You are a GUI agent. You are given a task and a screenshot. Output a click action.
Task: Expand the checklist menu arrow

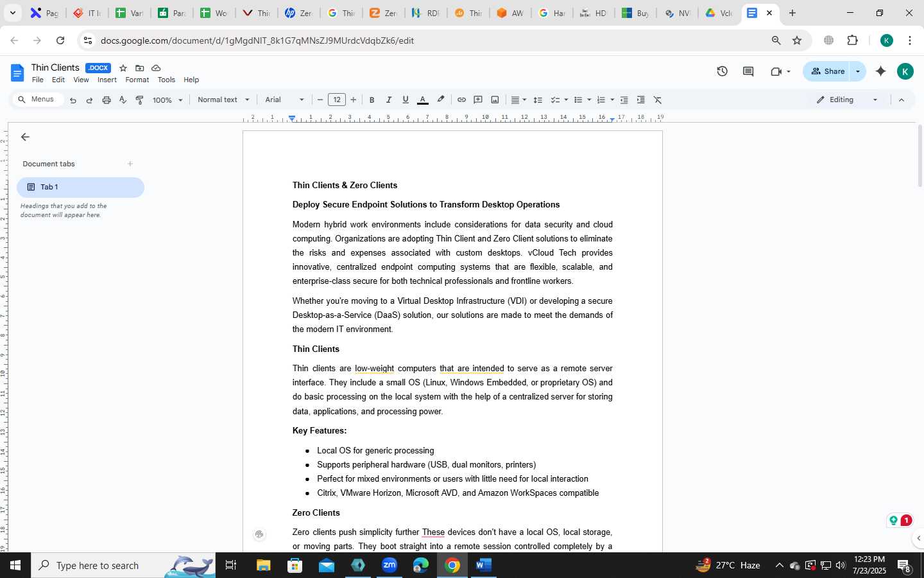[x=566, y=100]
